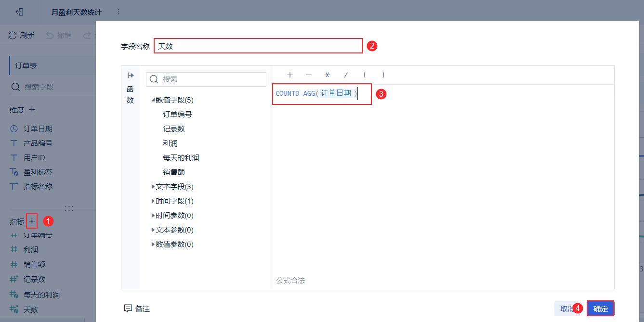Pick 订单编号 from the numeric fields list
This screenshot has height=322, width=644.
(x=177, y=114)
